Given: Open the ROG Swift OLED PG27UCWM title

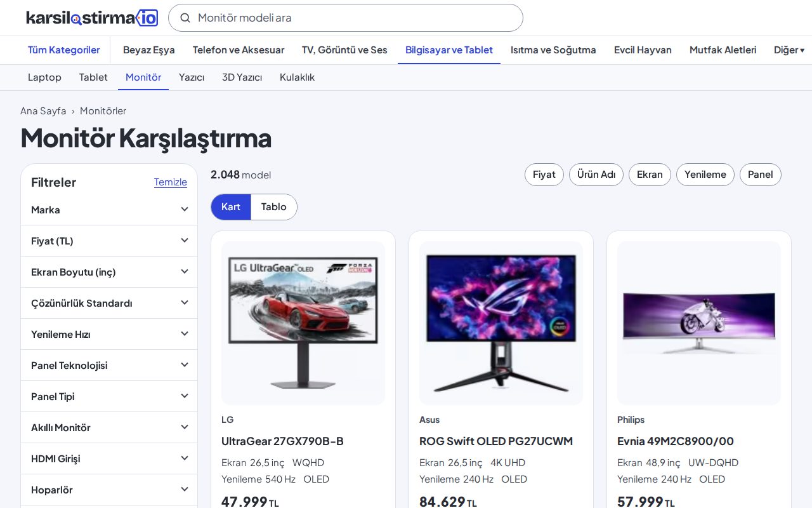Looking at the screenshot, I should pos(496,441).
